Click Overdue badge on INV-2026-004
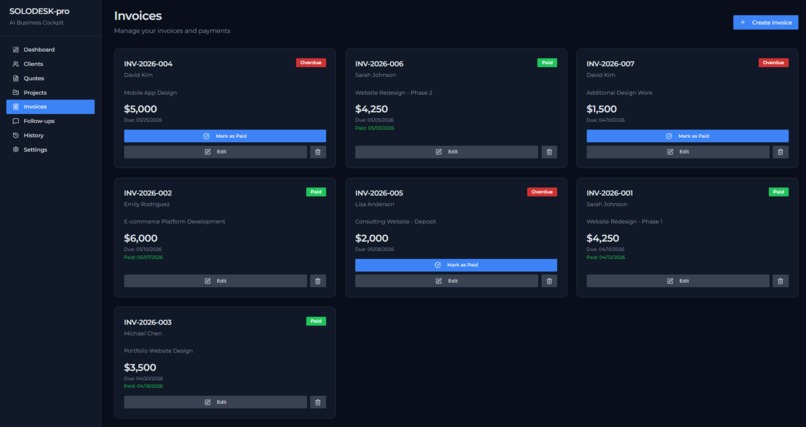Screen dimensions: 806x427 [x=311, y=63]
